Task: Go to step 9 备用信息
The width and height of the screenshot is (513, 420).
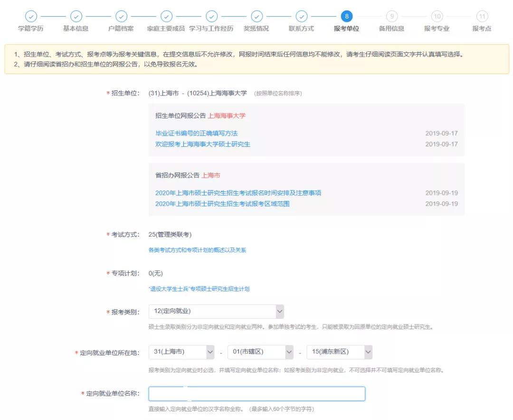Action: click(392, 17)
